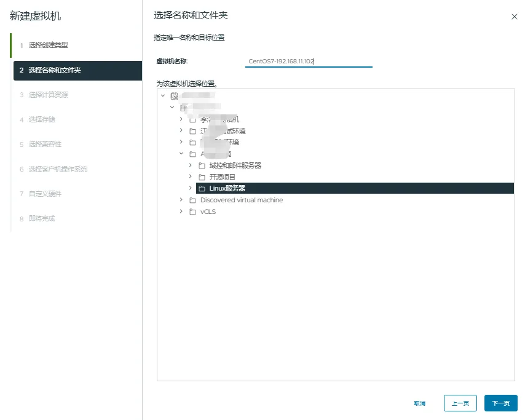Collapse the datacenter tree node
This screenshot has height=420, width=525.
tap(172, 107)
